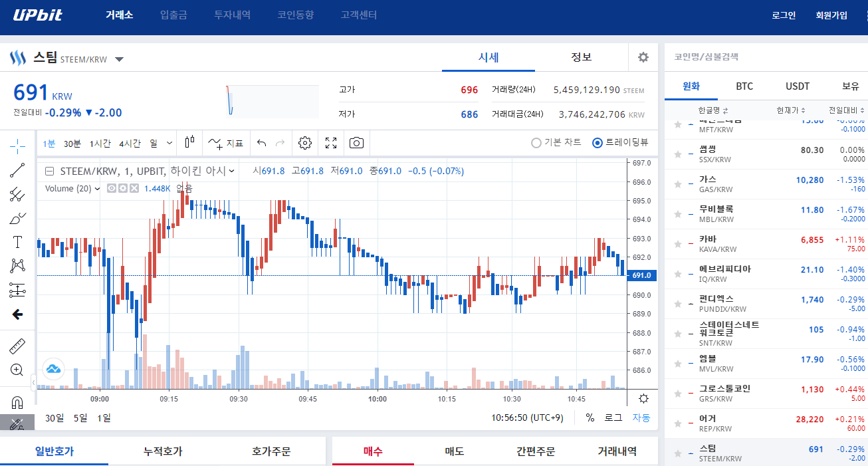Toggle fullscreen chart mode
This screenshot has width=868, height=466.
point(331,143)
